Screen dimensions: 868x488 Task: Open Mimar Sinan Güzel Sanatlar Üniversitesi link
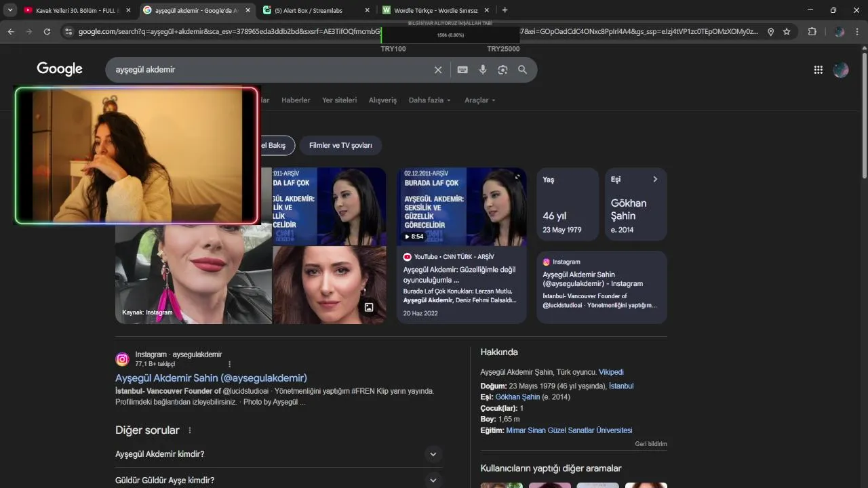pos(569,430)
